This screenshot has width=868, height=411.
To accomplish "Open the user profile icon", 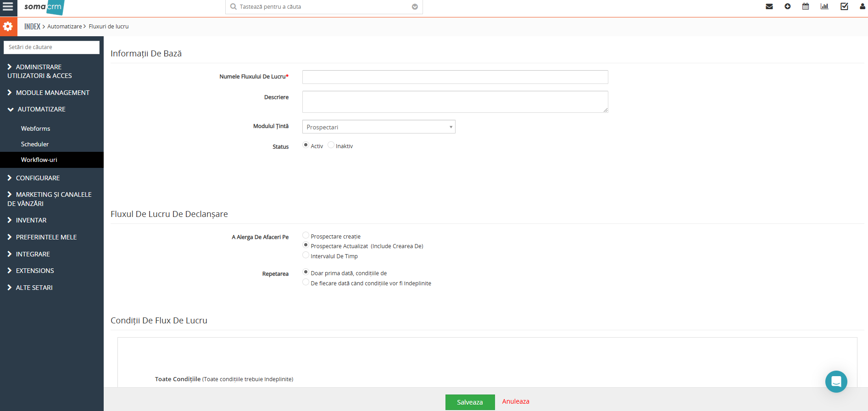I will (x=862, y=6).
